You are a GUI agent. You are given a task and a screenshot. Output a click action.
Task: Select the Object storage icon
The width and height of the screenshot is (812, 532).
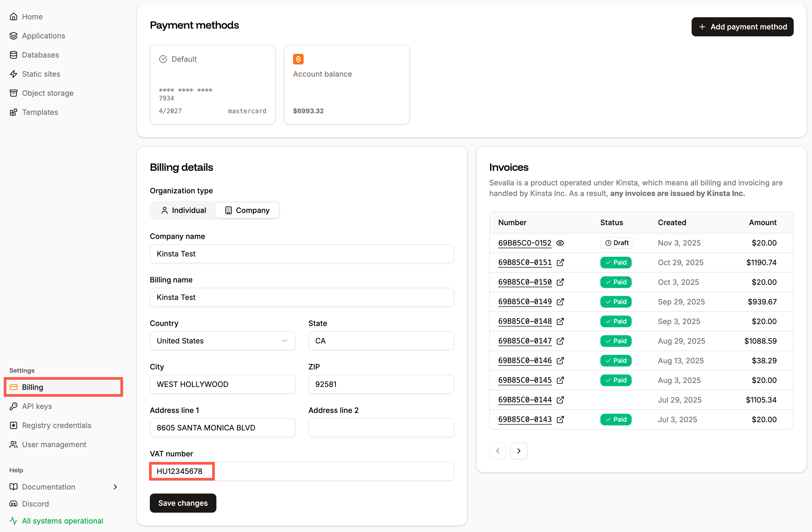click(14, 93)
